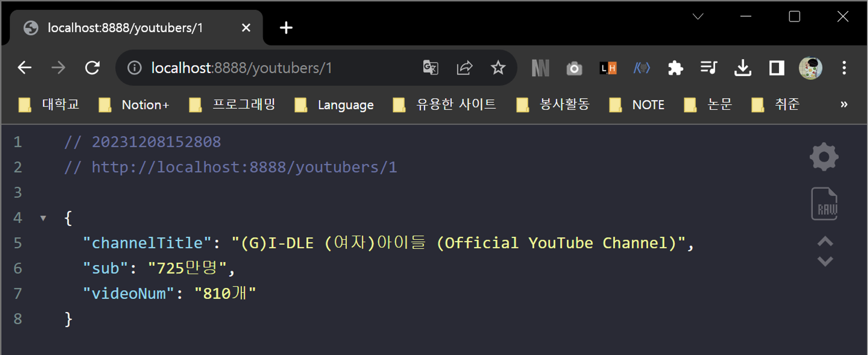Open the 프로그래밍 bookmark folder

click(232, 104)
